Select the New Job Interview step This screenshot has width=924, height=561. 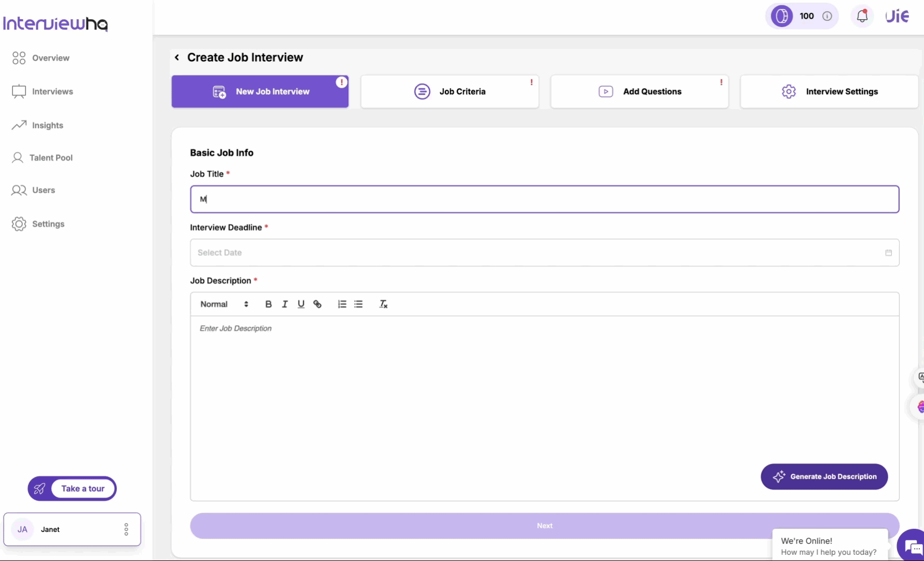tap(260, 91)
